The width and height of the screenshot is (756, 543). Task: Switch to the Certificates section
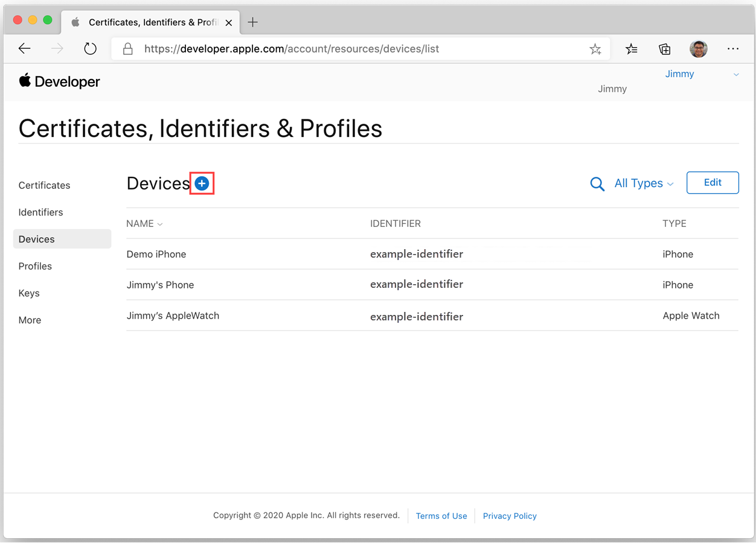(x=44, y=185)
